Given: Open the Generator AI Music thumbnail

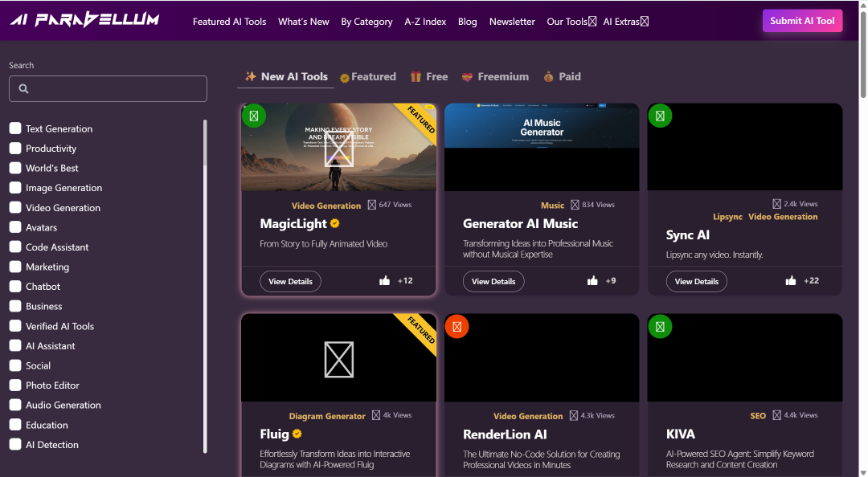Looking at the screenshot, I should pos(542,147).
